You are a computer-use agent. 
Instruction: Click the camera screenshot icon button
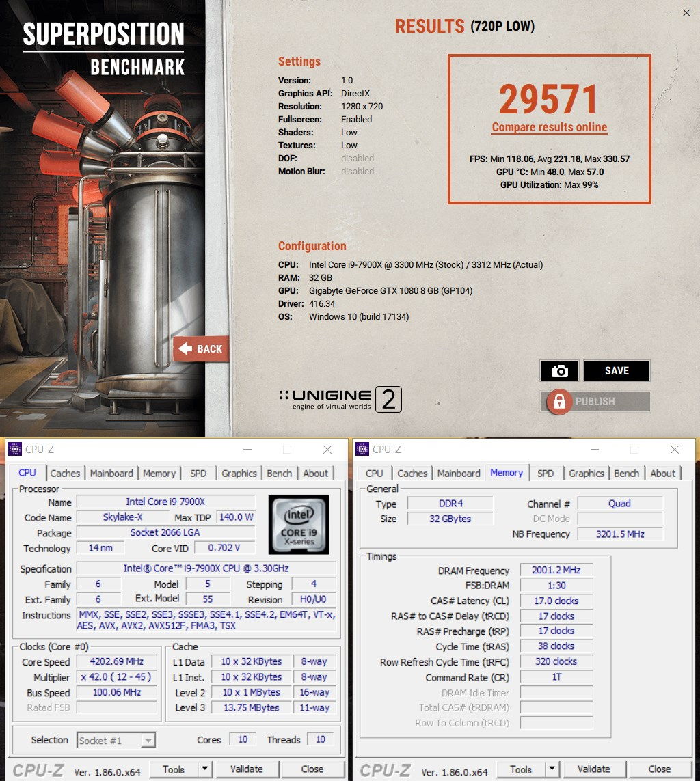[x=559, y=370]
